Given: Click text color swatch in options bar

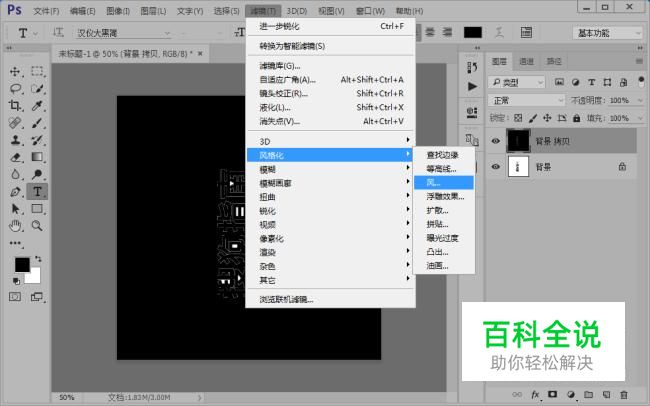Looking at the screenshot, I should point(473,32).
